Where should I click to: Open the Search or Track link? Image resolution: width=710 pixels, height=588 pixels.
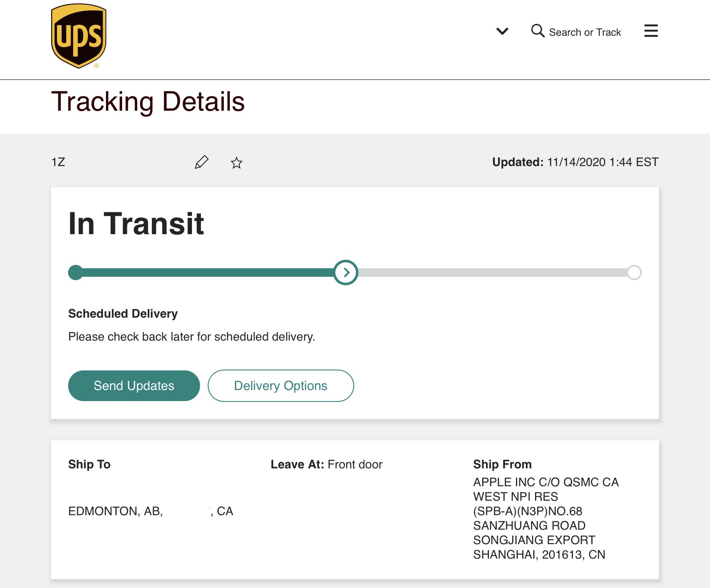[585, 32]
